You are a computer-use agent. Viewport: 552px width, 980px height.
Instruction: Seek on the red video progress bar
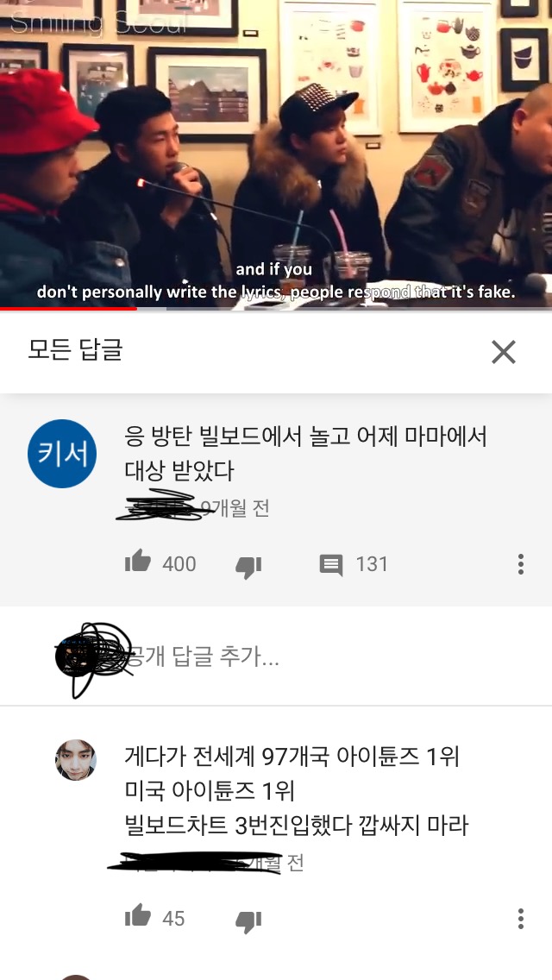pos(276,308)
